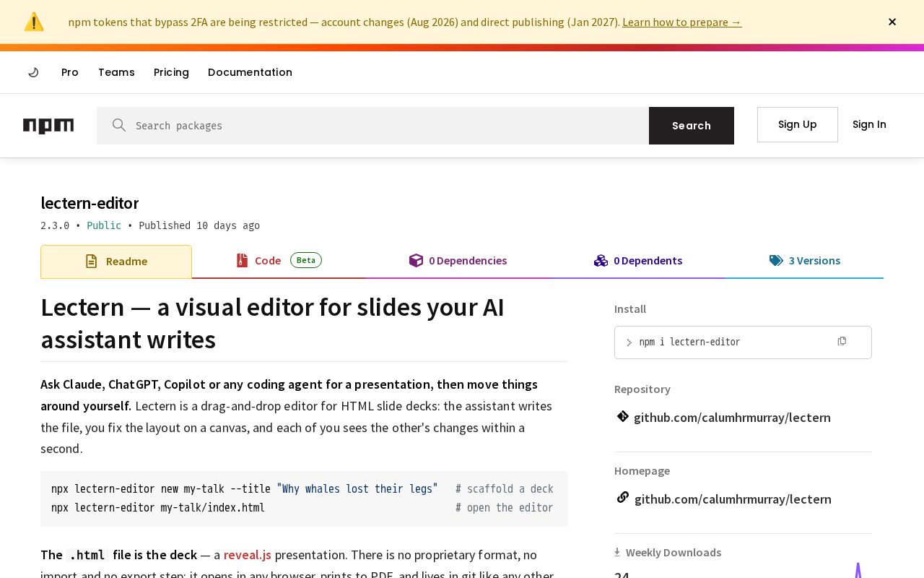
Task: Copy the npm install command
Action: (842, 341)
